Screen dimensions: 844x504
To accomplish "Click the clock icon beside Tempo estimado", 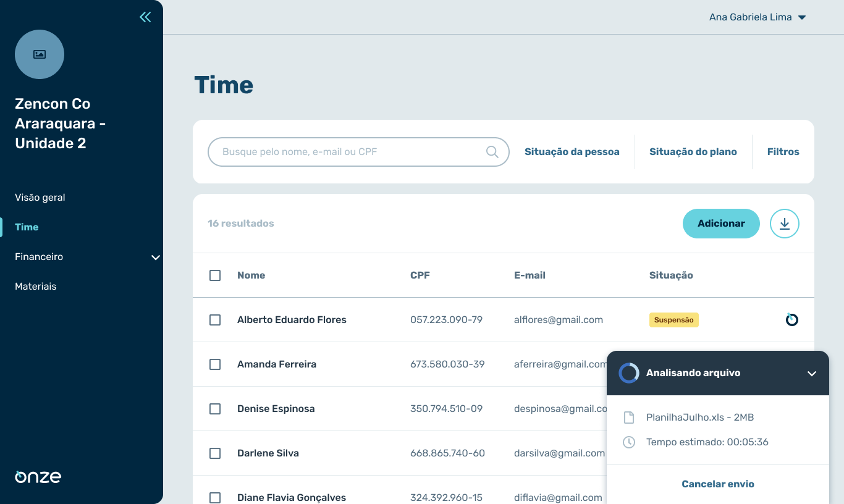I will click(x=629, y=442).
